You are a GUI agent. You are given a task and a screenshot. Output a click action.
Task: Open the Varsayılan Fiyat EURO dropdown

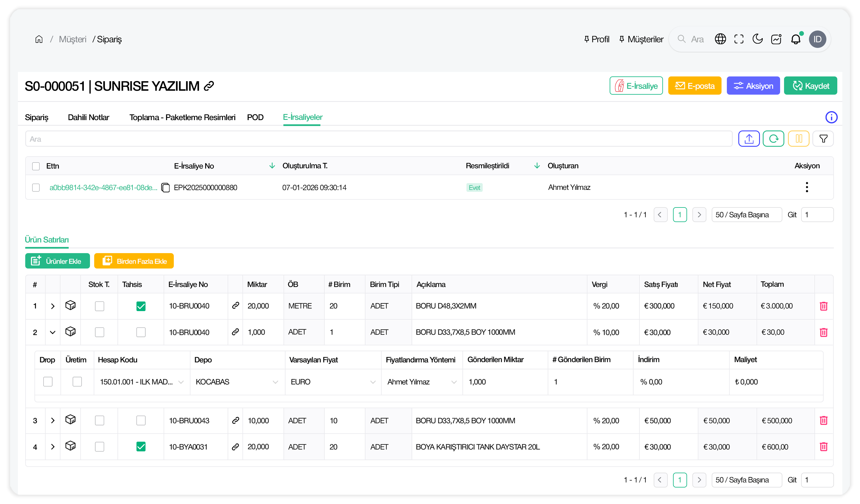[333, 382]
